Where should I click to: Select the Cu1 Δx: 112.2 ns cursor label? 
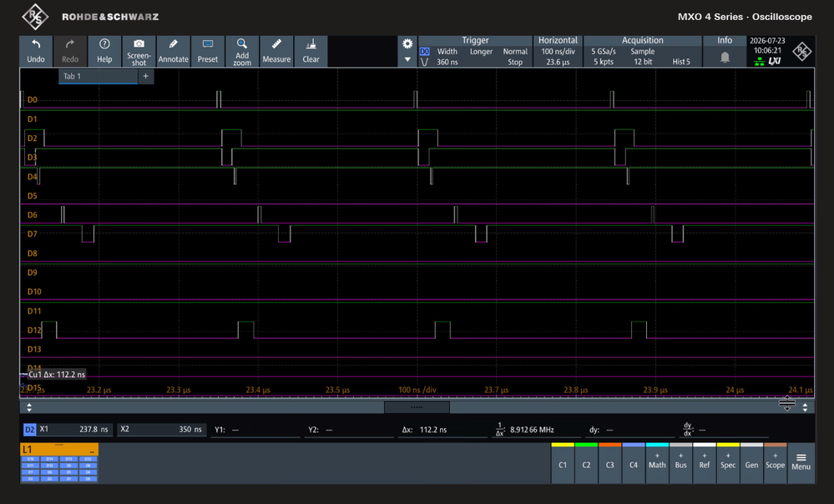[x=56, y=375]
